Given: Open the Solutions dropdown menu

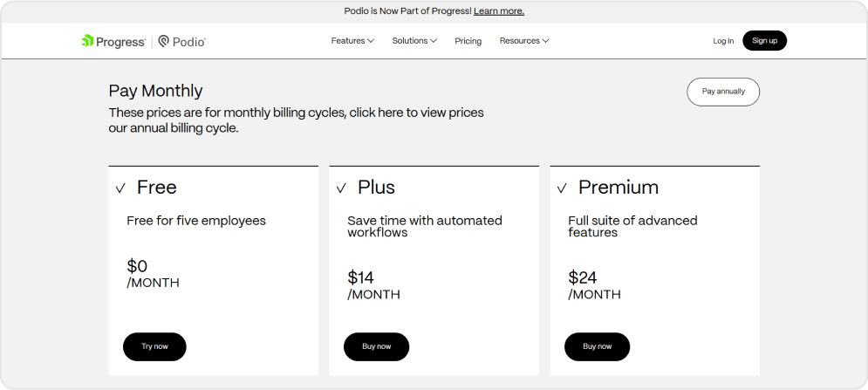Looking at the screenshot, I should pos(414,41).
